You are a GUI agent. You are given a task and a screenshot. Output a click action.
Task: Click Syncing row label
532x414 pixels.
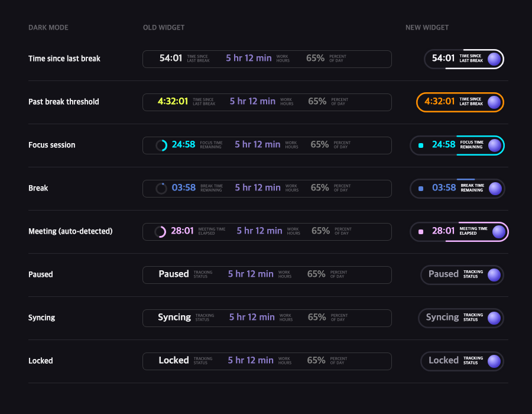(x=41, y=318)
